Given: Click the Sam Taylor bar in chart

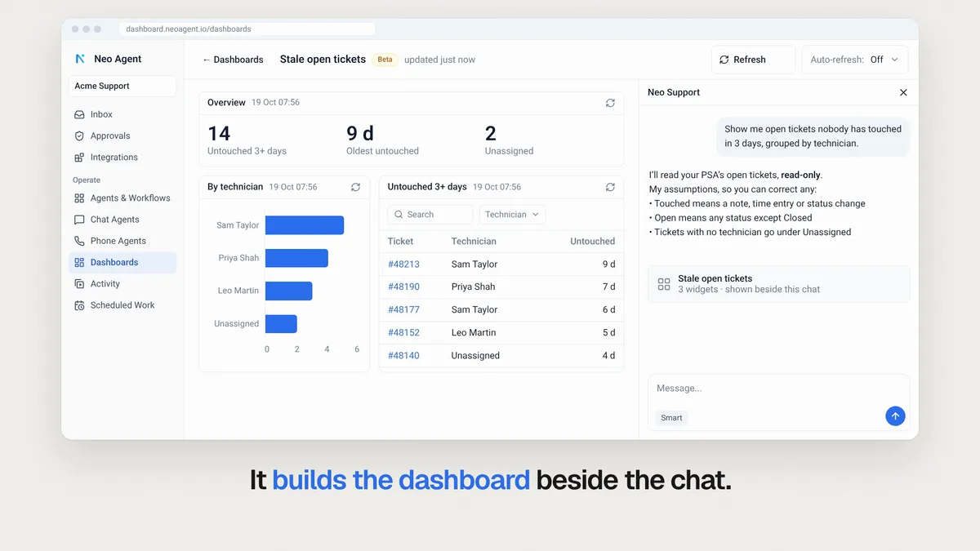Looking at the screenshot, I should (305, 225).
